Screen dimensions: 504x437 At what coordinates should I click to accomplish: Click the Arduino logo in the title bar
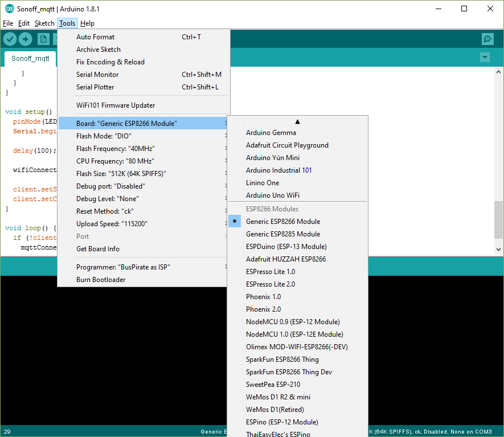click(x=10, y=9)
